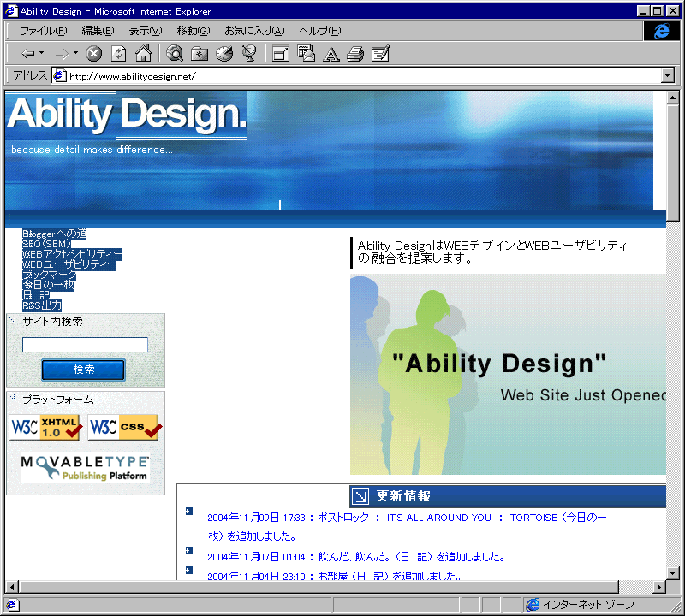This screenshot has width=685, height=616.
Task: Open the 2004年11月04日 23:10 お部屋 update link
Action: click(335, 576)
